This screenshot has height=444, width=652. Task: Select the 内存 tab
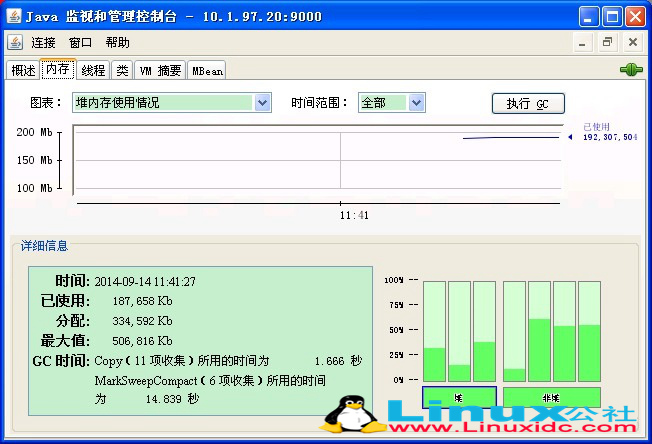coord(58,69)
